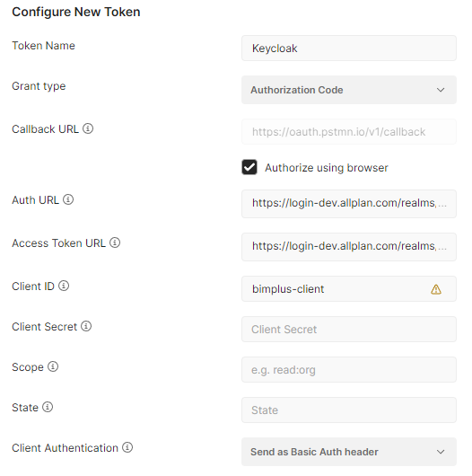Click the empty Client Secret input field
The height and width of the screenshot is (476, 472).
(349, 329)
